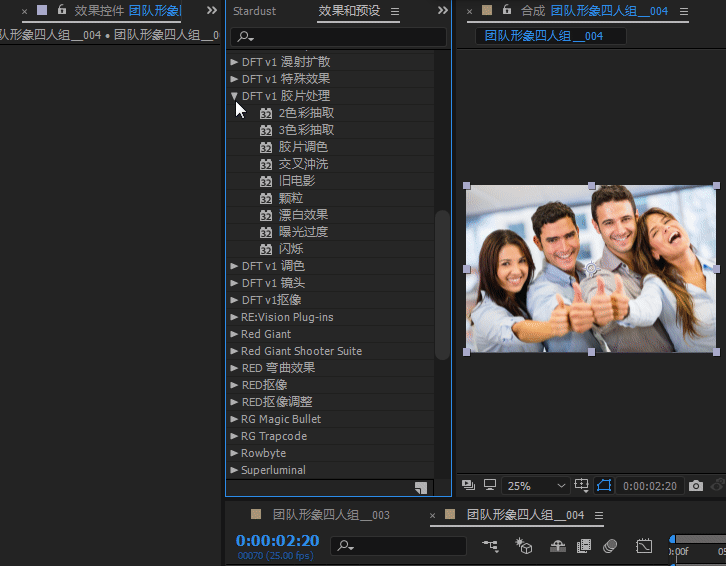Image resolution: width=726 pixels, height=566 pixels.
Task: Switch to 团队形象四人组__003 timeline tab
Action: click(x=331, y=515)
